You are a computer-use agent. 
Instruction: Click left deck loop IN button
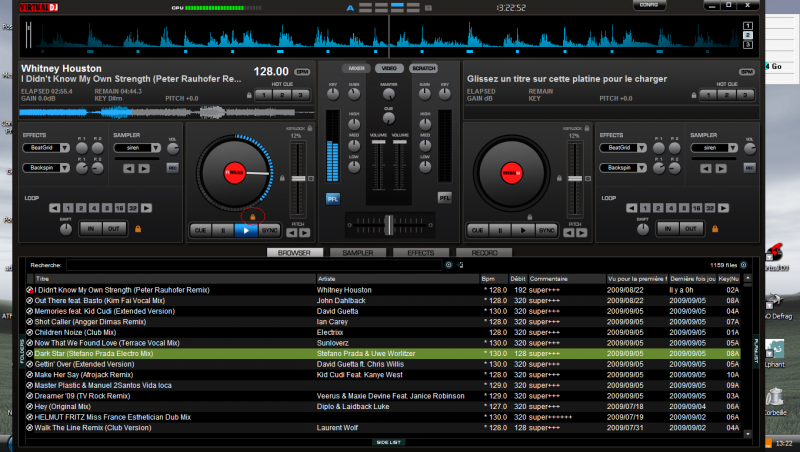tap(91, 229)
